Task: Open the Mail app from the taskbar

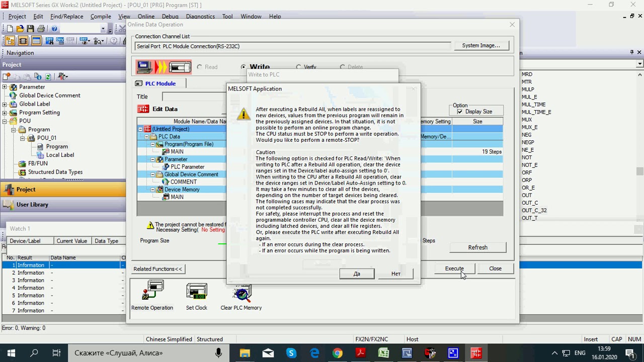Action: (x=268, y=353)
